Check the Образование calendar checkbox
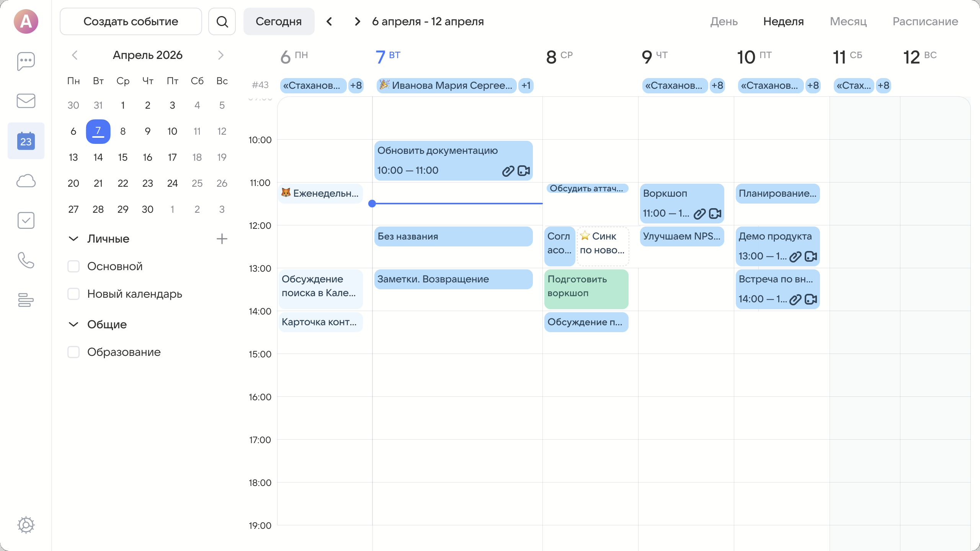 [x=73, y=352]
